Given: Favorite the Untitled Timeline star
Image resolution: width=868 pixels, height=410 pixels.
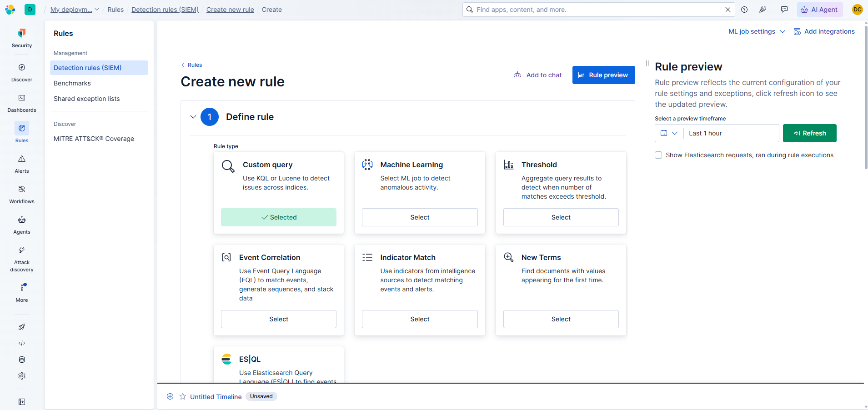Looking at the screenshot, I should [183, 396].
